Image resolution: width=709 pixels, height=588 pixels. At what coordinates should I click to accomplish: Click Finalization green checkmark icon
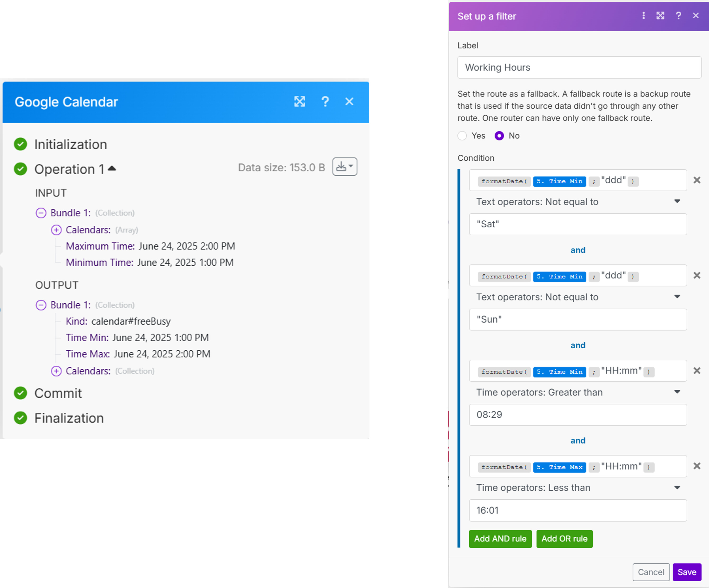pos(20,418)
